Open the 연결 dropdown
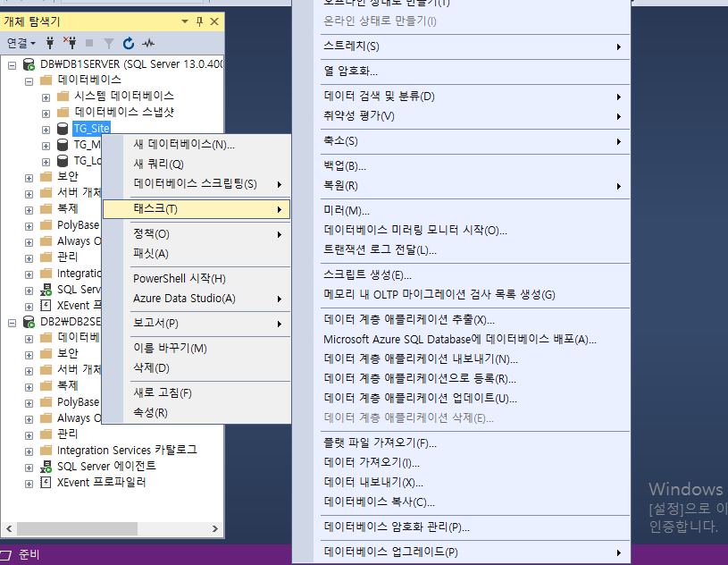This screenshot has height=565, width=728. (x=21, y=43)
